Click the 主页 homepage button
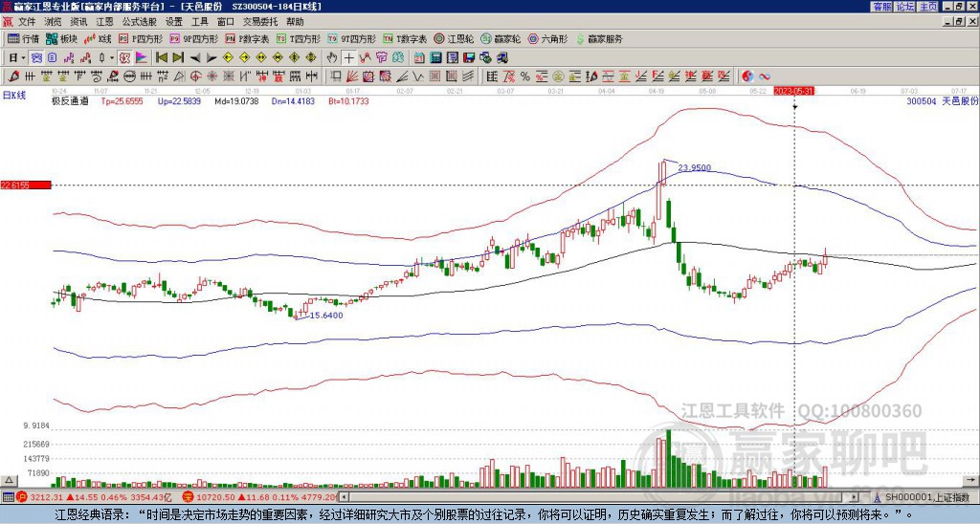This screenshot has height=524, width=980. (927, 7)
